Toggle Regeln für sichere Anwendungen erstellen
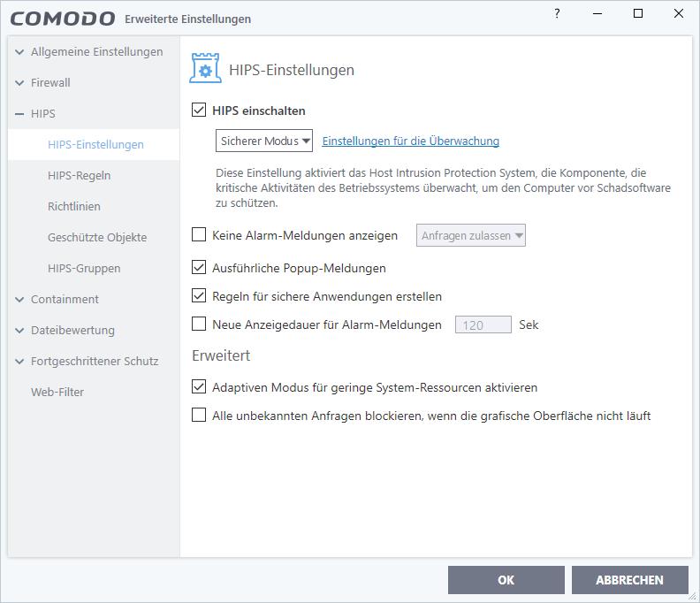Viewport: 700px width, 603px height. 199,295
